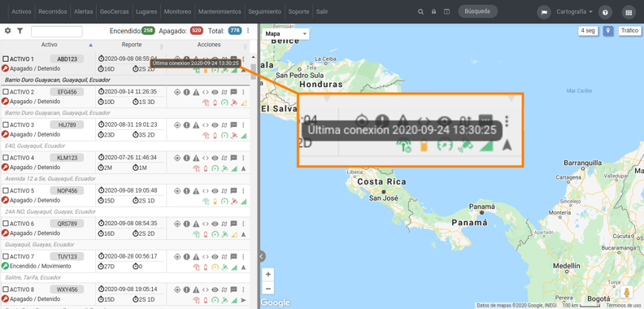Open the chat message icon for ACTIVO 7
Image resolution: width=644 pixels, height=309 pixels.
(x=233, y=256)
